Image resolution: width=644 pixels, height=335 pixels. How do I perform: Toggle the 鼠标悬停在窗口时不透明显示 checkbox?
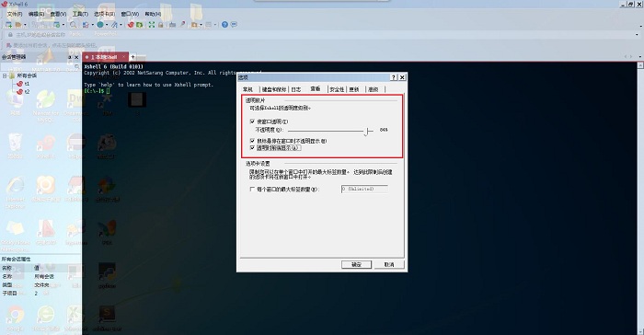[252, 141]
